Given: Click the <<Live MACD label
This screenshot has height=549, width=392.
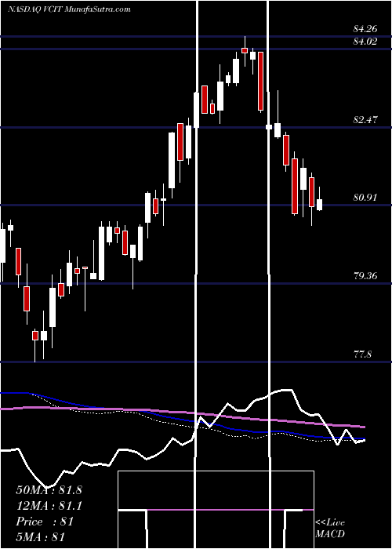Looking at the screenshot, I should (x=330, y=528).
